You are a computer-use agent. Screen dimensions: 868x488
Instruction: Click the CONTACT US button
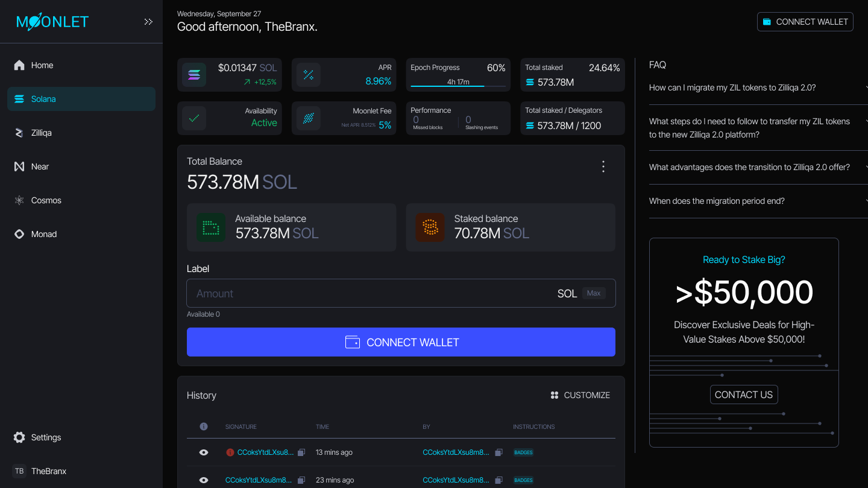744,395
